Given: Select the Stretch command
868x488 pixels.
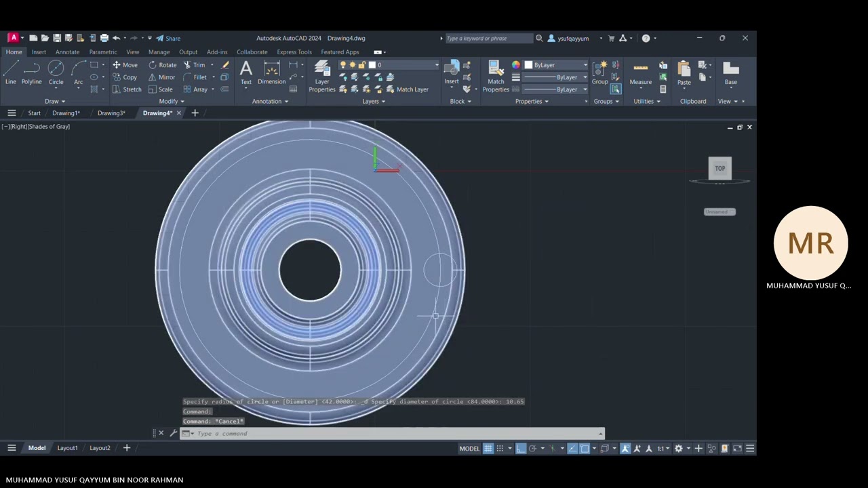Looking at the screenshot, I should click(x=127, y=89).
